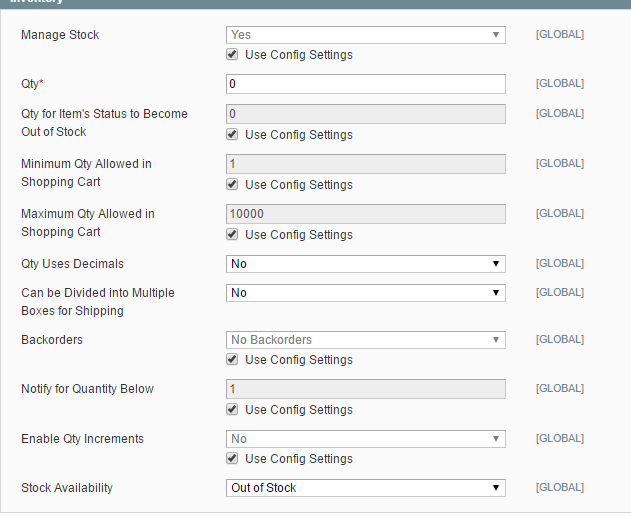Click the [GLOBAL] tag beside Qty Uses Decimals
Viewport: 631px width, 527px height.
click(x=560, y=264)
